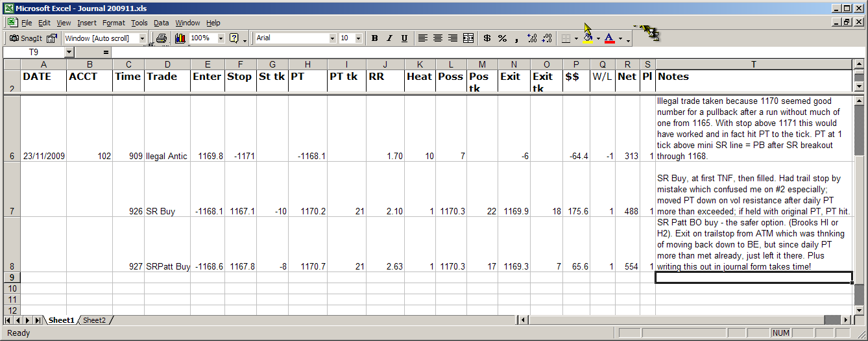This screenshot has height=341, width=868.
Task: Open the Arial font name dropdown
Action: click(333, 38)
